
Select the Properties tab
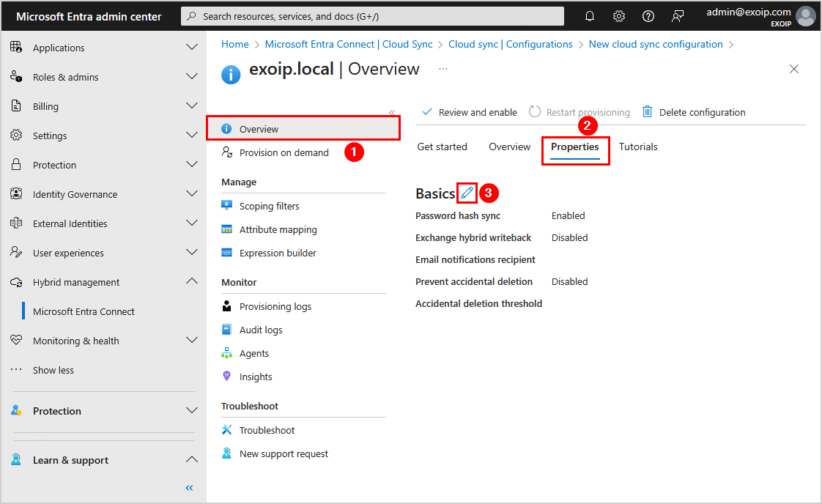[574, 147]
